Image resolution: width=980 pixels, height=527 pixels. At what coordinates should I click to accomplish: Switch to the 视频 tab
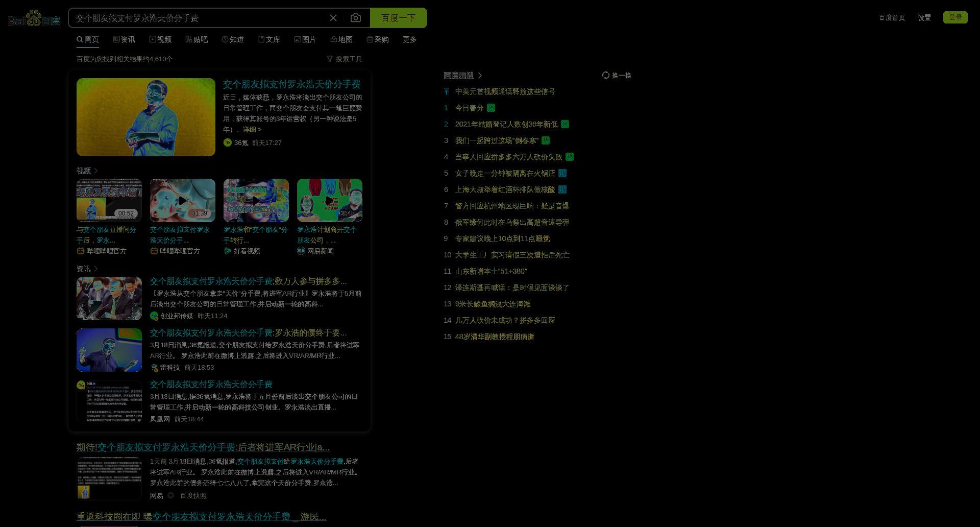coord(160,39)
